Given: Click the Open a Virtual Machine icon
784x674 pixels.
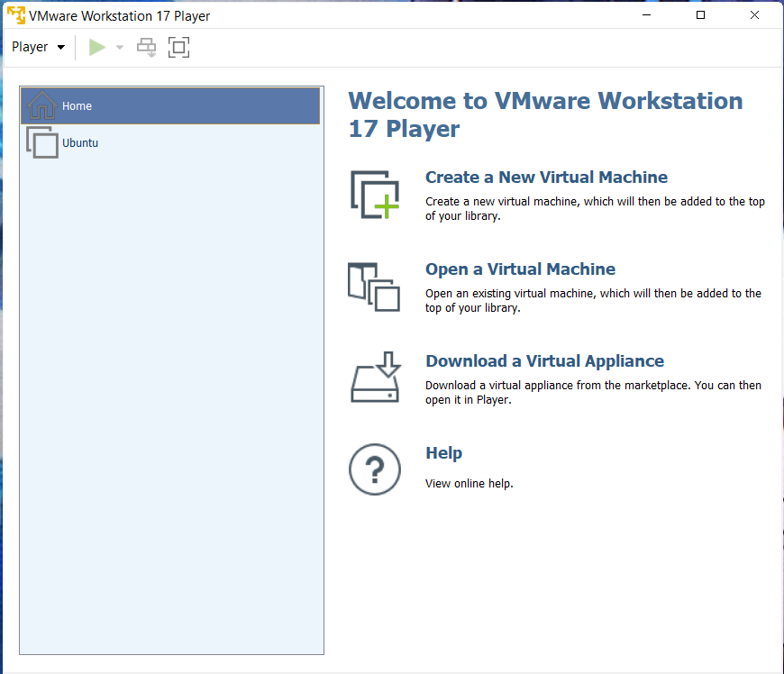Looking at the screenshot, I should pyautogui.click(x=373, y=287).
